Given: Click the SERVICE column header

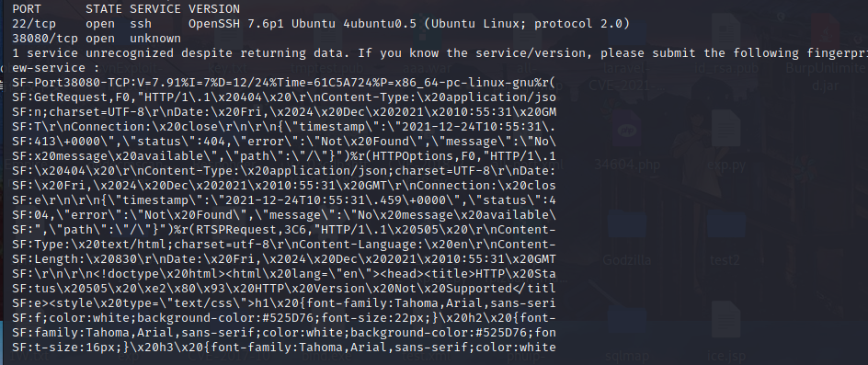Looking at the screenshot, I should [155, 9].
